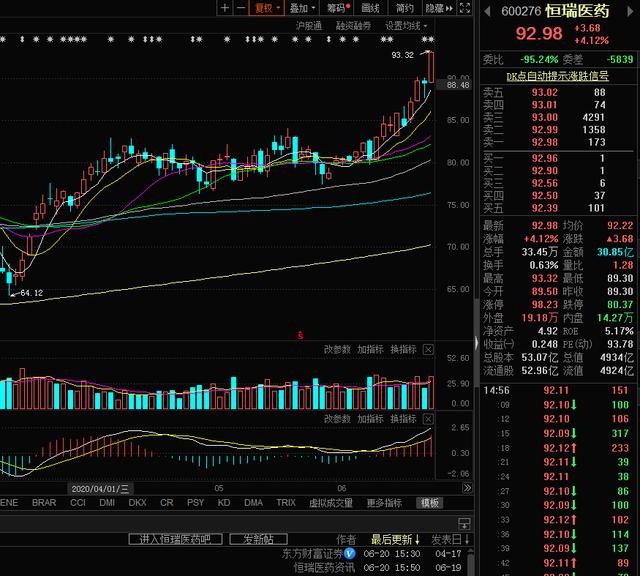Close the volume indicator panel

[x=428, y=349]
